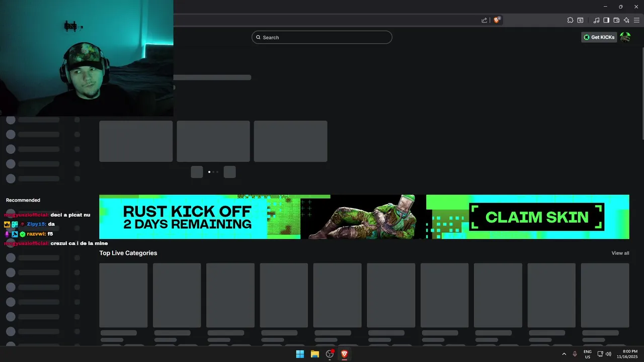Screen dimensions: 644x362
Task: Click chat message 'deci a picat nu'
Action: pyautogui.click(x=70, y=215)
